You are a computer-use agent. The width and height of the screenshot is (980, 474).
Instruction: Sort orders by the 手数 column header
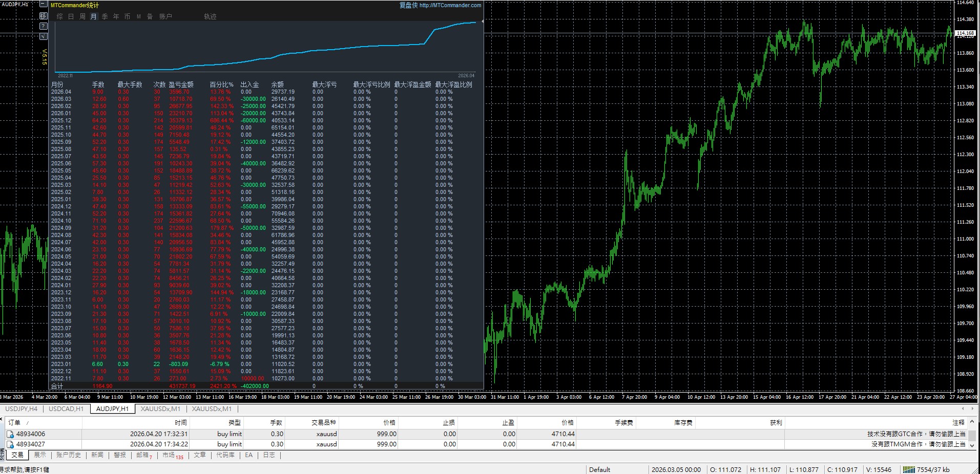(264, 423)
